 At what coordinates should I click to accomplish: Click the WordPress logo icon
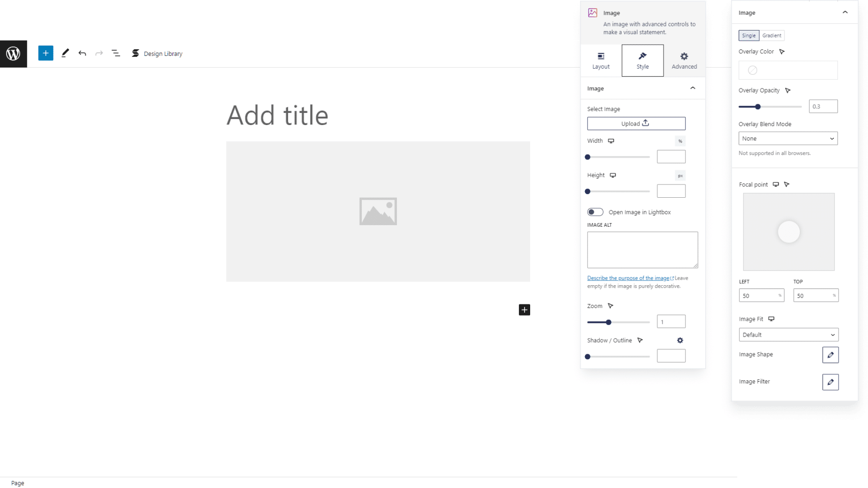click(13, 53)
